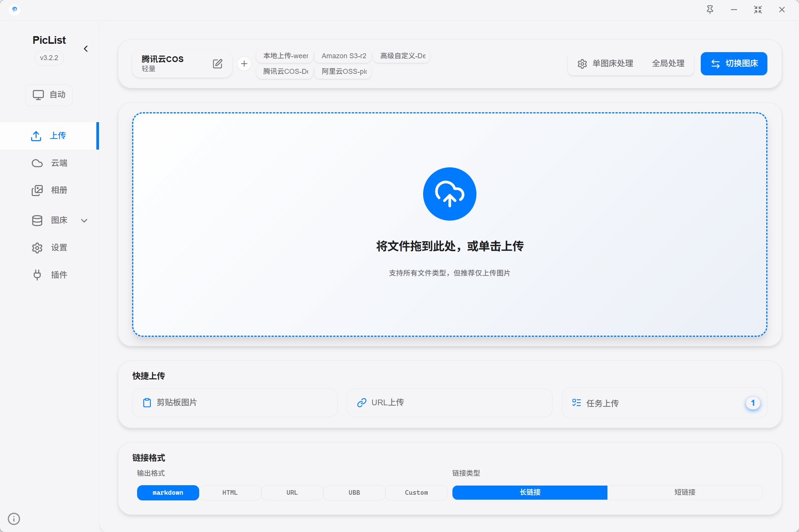Open the 相册 album section in sidebar
Viewport: 799px width, 532px height.
click(57, 190)
